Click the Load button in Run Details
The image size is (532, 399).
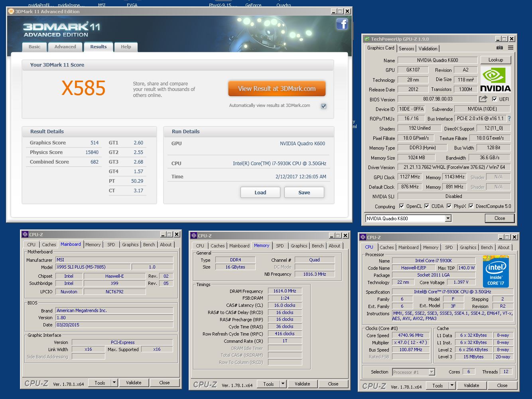260,192
